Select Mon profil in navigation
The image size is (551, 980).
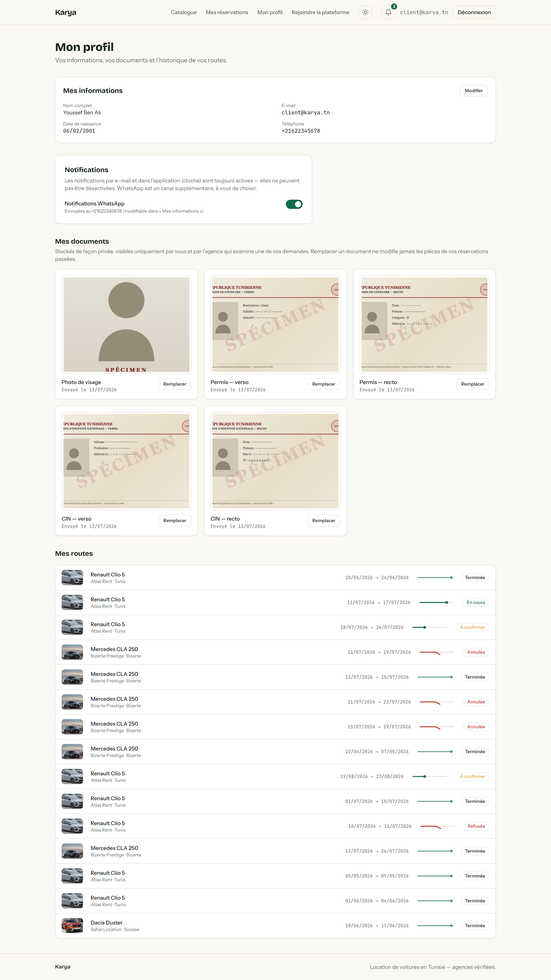click(x=270, y=12)
